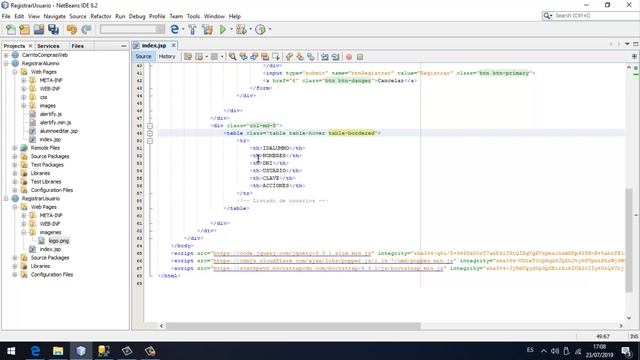Click the Previous Bookmark icon

289,57
